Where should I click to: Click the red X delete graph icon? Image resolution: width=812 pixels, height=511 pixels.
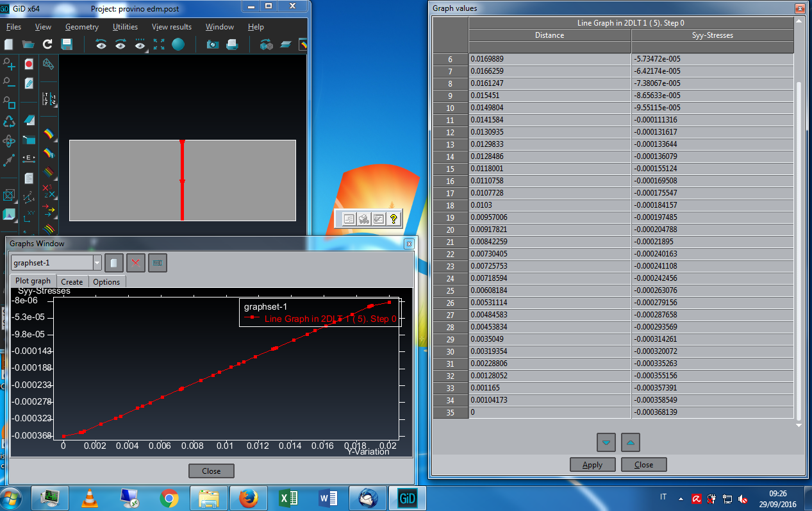[135, 263]
